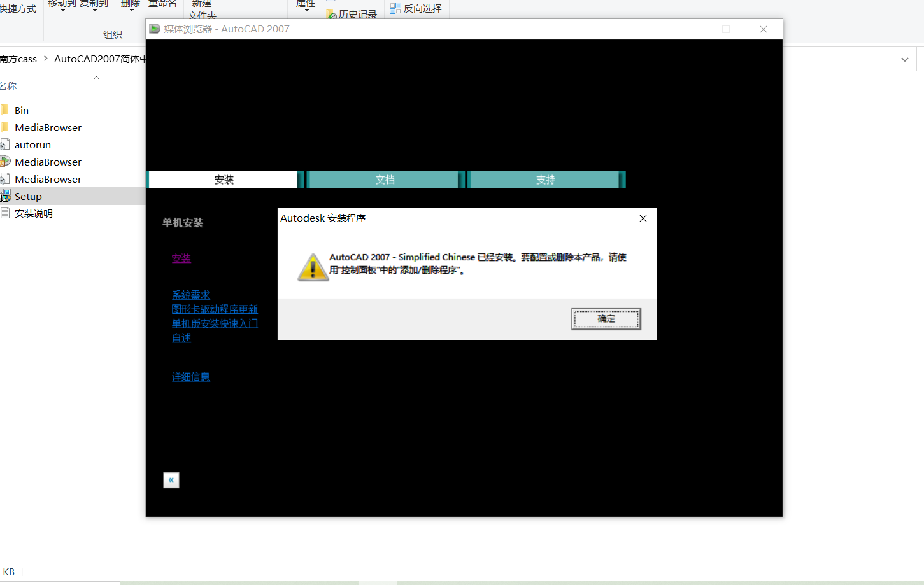Screen dimensions: 924x585
Task: Click the media browser window title icon
Action: point(155,29)
